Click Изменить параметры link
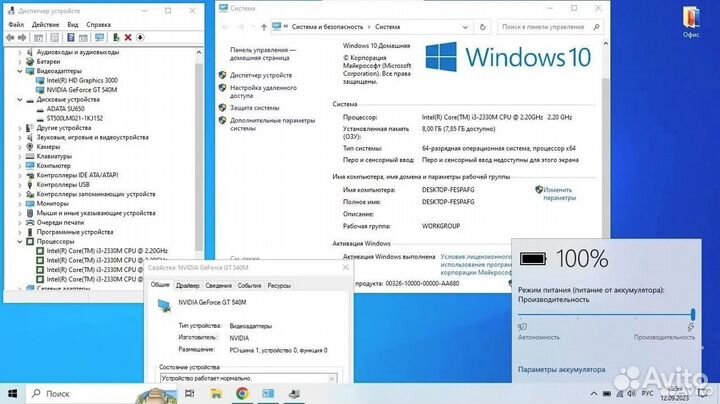 559,194
